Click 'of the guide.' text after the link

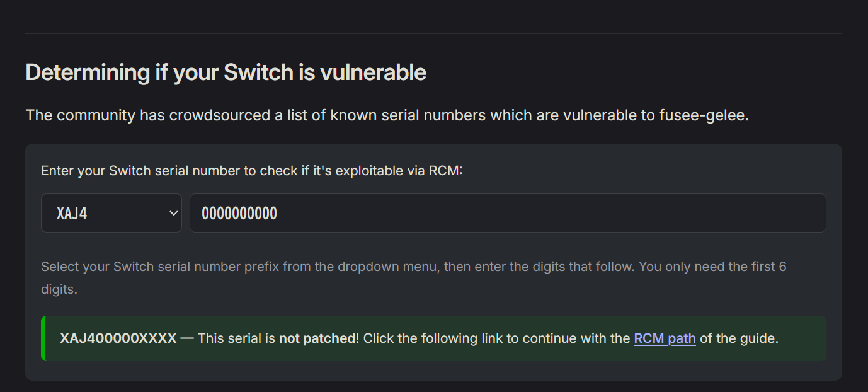click(739, 338)
